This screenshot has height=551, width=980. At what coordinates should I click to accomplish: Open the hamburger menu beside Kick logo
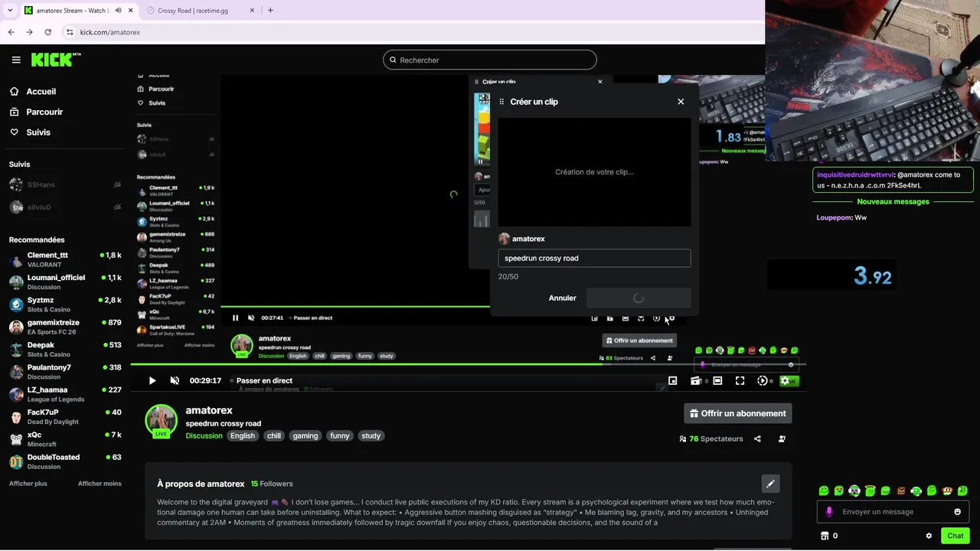tap(16, 60)
